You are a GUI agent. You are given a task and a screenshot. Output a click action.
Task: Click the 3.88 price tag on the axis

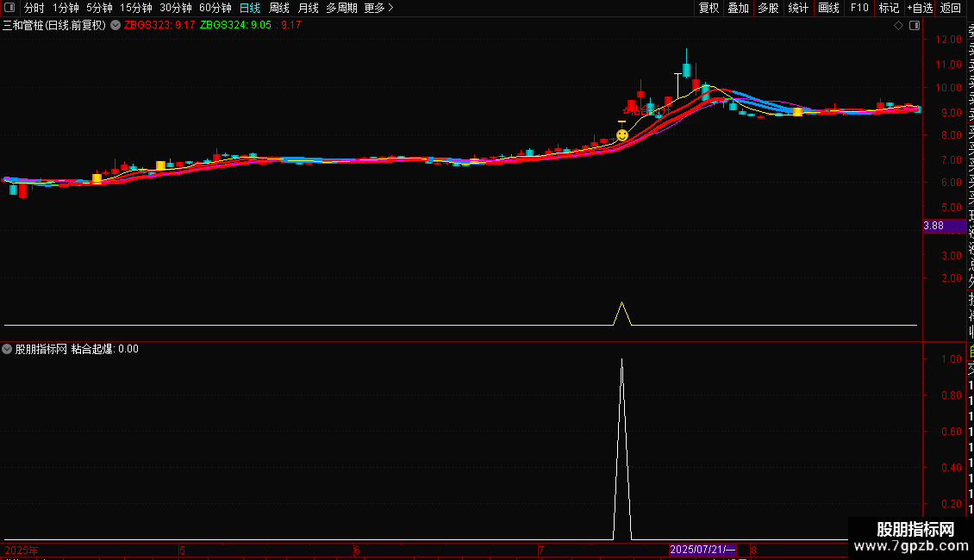pyautogui.click(x=944, y=226)
